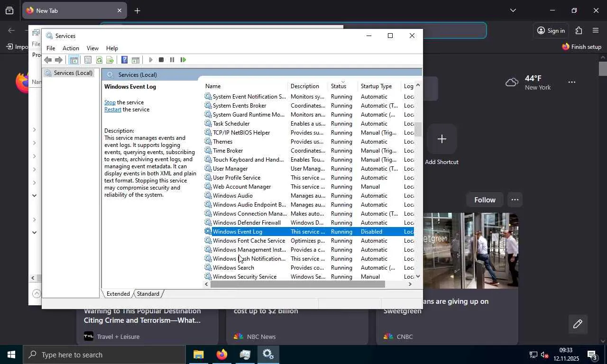
Task: Select the Windows Security Service row
Action: 308,277
